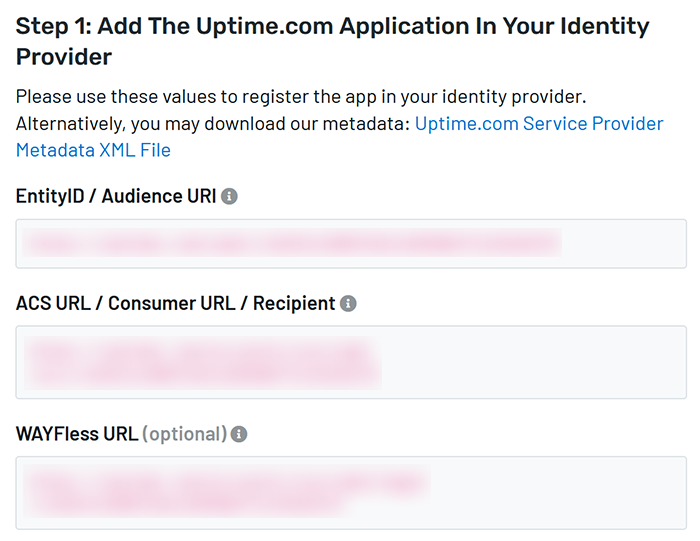Click the 'Please use these values to register' text

click(301, 96)
